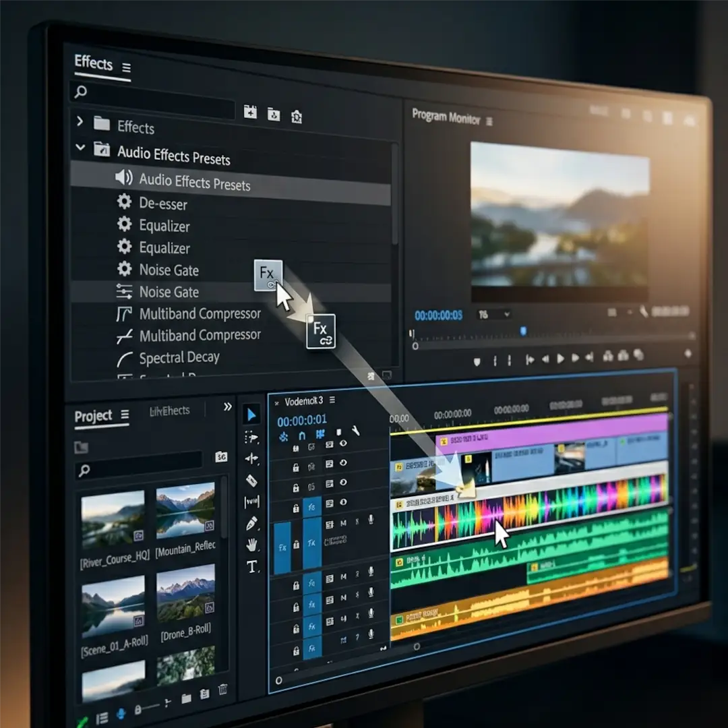Screen dimensions: 728x728
Task: Select the Hand tool
Action: 251,544
